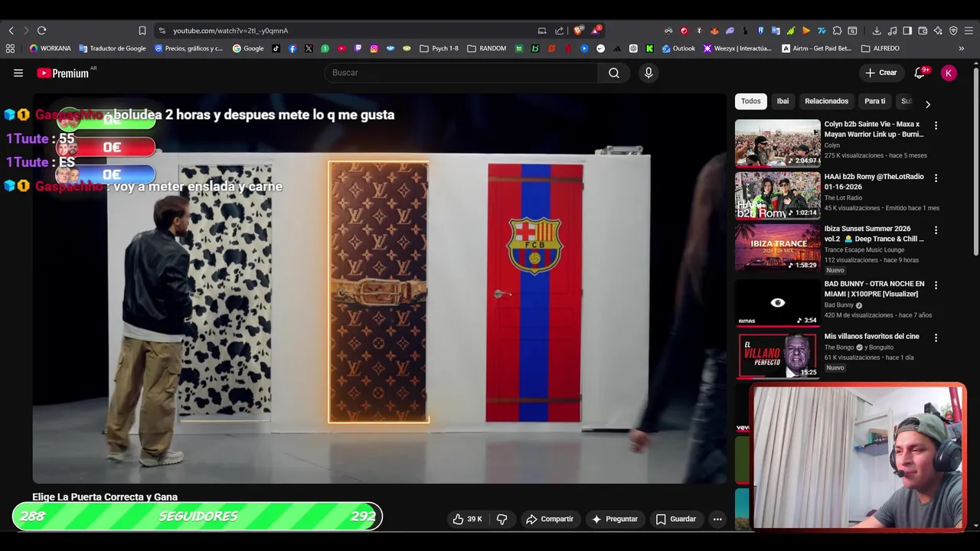Open YouTube notifications bell
980x551 pixels.
click(x=920, y=73)
